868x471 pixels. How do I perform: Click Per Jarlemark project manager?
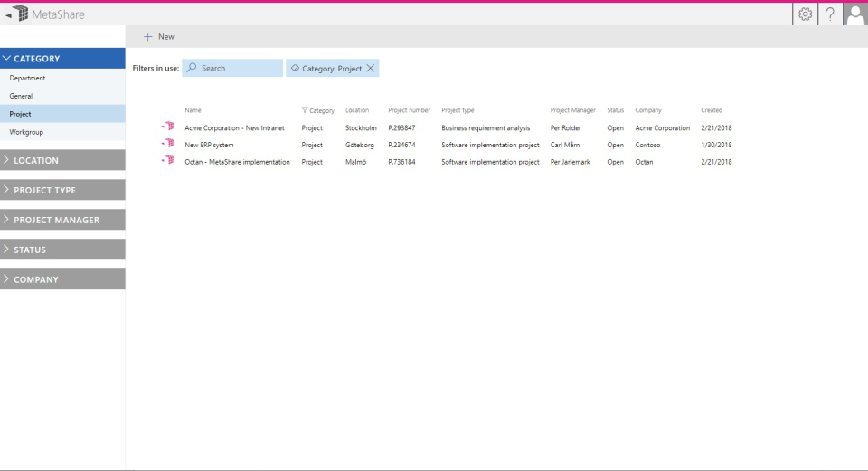tap(571, 162)
